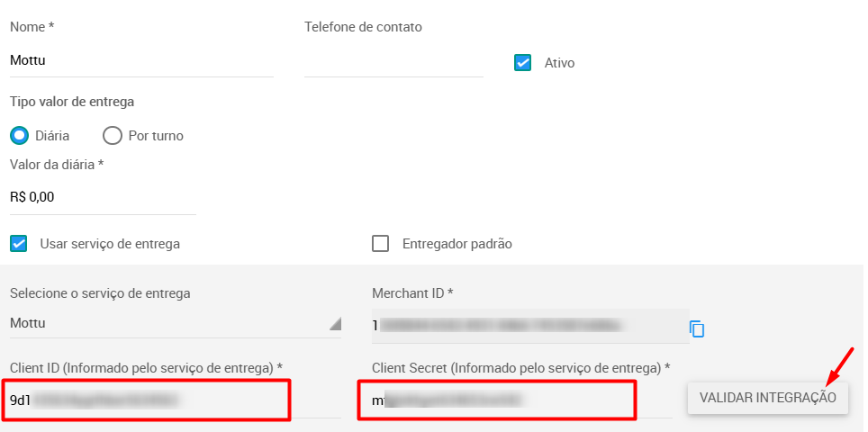Viewport: 868px width, 432px height.
Task: Focus the Telefone de contato input
Action: [393, 60]
